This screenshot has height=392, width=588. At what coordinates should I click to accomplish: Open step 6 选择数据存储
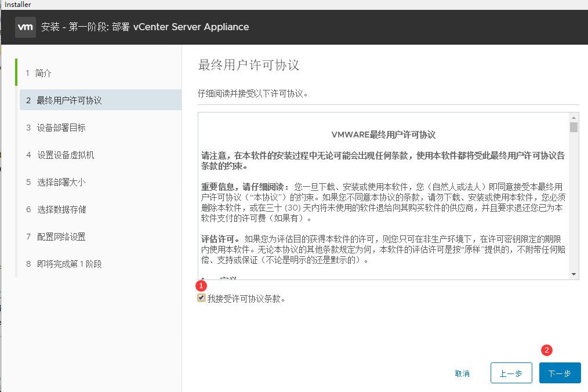[x=61, y=209]
